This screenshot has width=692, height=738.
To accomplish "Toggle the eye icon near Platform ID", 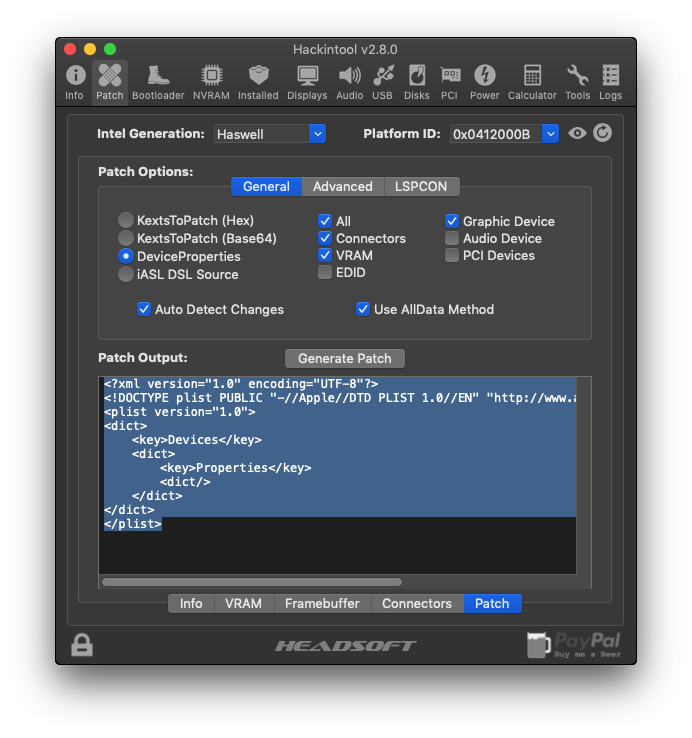I will tap(577, 133).
